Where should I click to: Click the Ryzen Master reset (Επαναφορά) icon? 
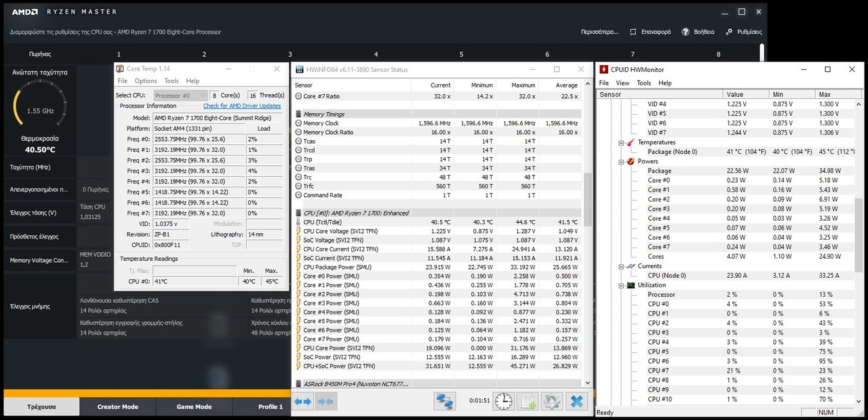pos(633,32)
